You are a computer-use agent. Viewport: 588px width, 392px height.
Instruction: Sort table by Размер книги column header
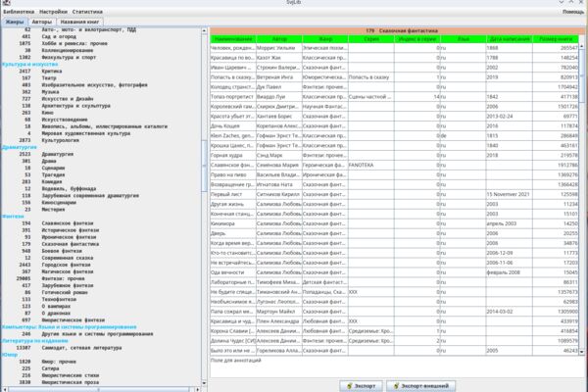point(556,38)
